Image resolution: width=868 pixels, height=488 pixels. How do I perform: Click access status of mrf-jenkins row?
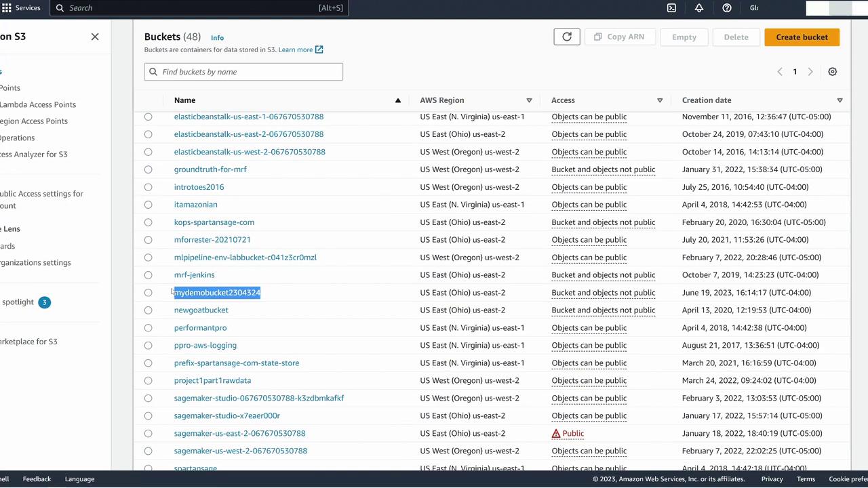pyautogui.click(x=604, y=275)
